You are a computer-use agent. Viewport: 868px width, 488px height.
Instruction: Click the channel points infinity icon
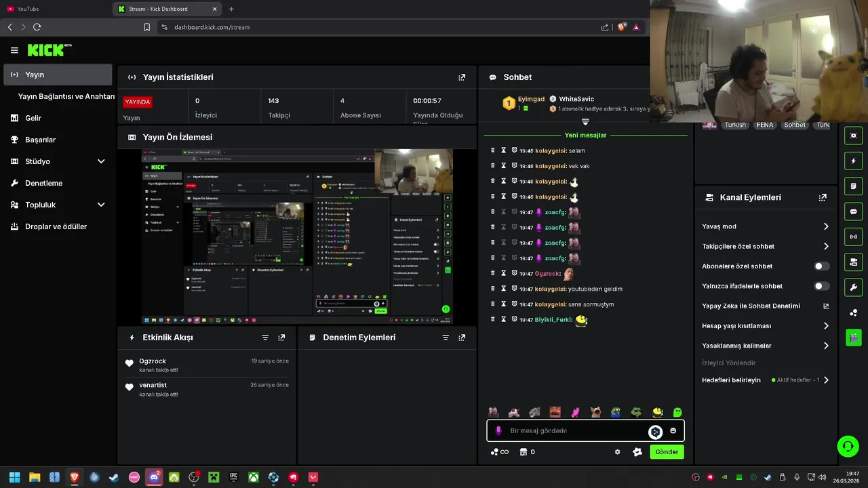[499, 452]
